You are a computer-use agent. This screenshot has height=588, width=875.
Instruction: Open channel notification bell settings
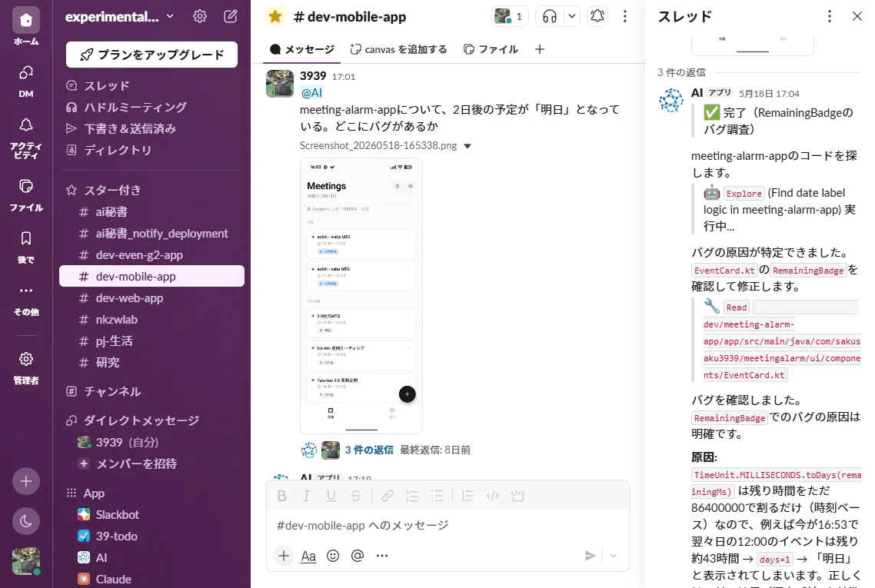pyautogui.click(x=597, y=17)
